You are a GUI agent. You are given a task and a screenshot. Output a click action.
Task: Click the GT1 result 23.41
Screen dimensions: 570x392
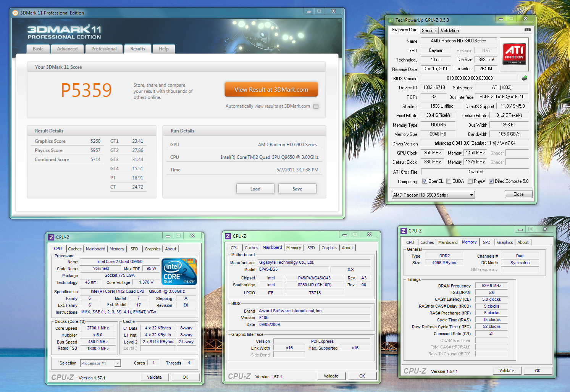(137, 141)
